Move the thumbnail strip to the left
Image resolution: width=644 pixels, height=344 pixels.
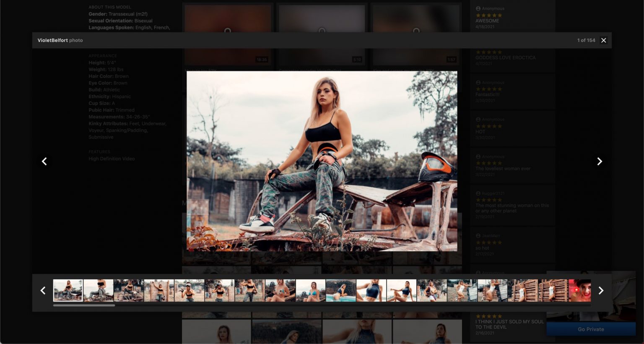pos(43,290)
